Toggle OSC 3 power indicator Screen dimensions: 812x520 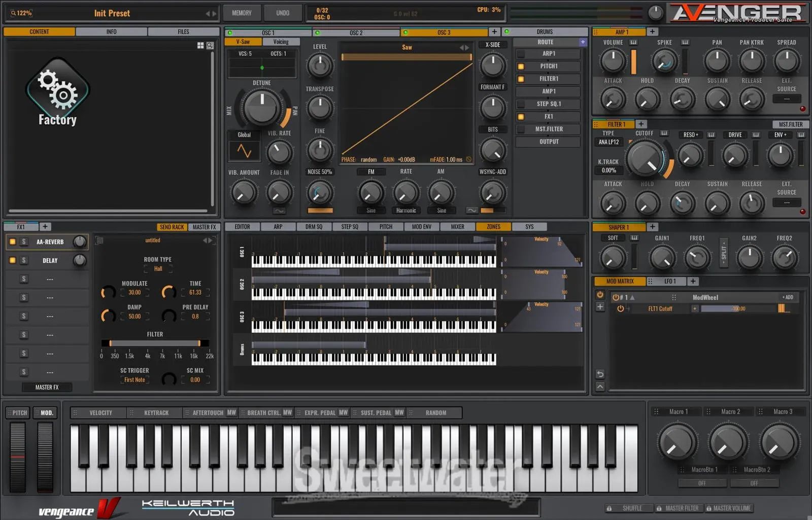(x=405, y=32)
